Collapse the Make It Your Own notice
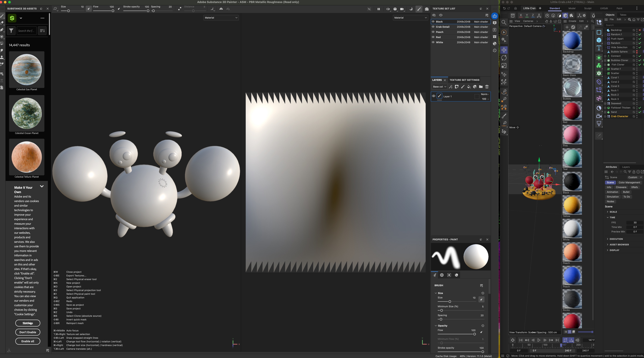 (x=42, y=186)
